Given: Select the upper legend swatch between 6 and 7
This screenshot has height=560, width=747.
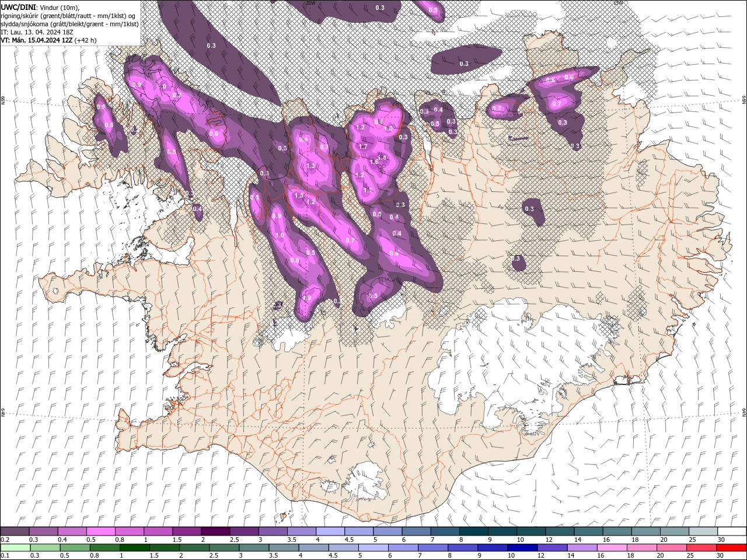Looking at the screenshot, I should tap(416, 531).
